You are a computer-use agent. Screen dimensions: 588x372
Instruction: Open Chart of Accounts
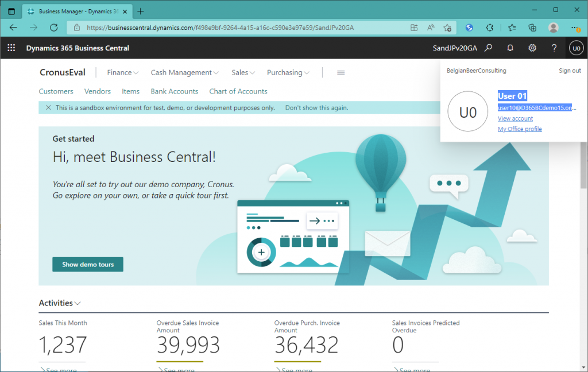point(238,91)
